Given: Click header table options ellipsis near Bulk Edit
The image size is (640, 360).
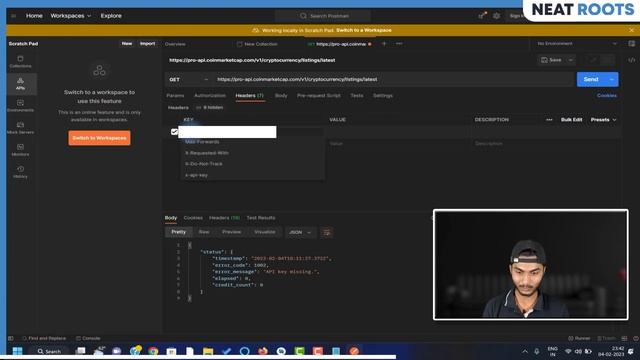Looking at the screenshot, I should [x=549, y=120].
